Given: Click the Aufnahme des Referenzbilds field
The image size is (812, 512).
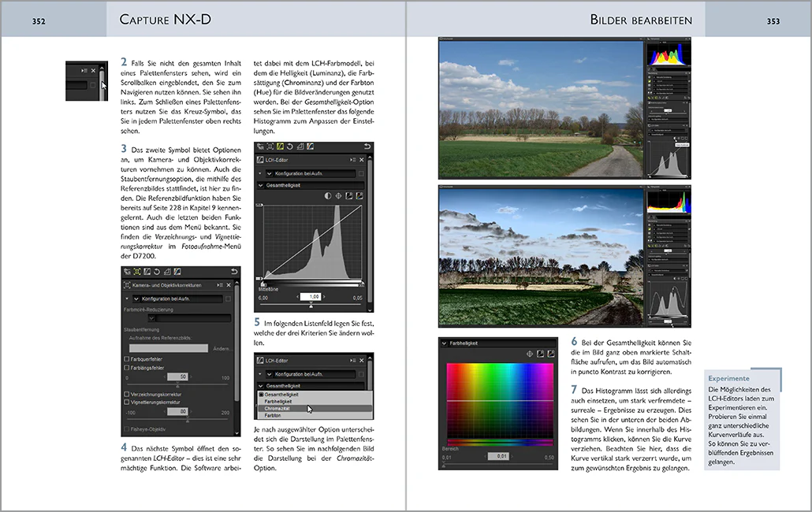Looking at the screenshot, I should pyautogui.click(x=168, y=349).
